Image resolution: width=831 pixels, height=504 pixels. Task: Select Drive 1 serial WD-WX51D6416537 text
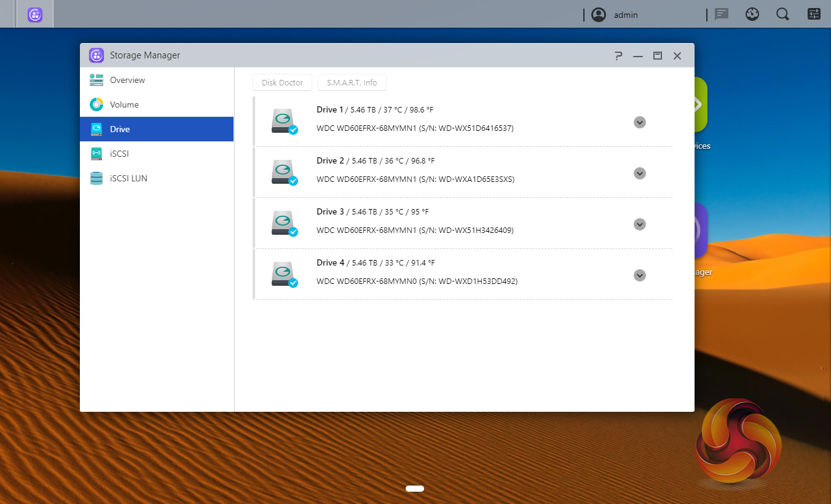pos(467,128)
